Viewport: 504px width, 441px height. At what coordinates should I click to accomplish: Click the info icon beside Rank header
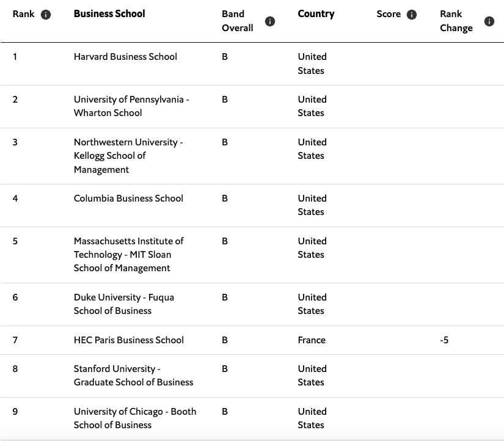point(46,13)
